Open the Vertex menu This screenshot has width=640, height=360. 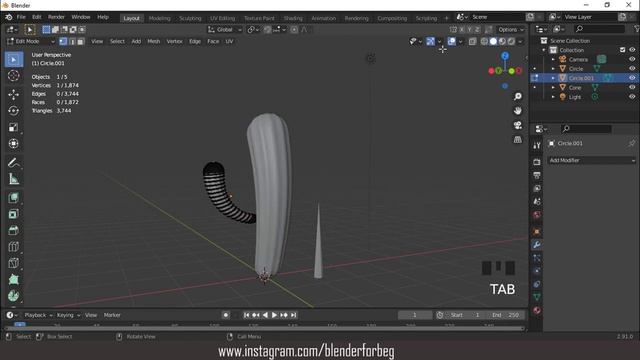pos(174,41)
